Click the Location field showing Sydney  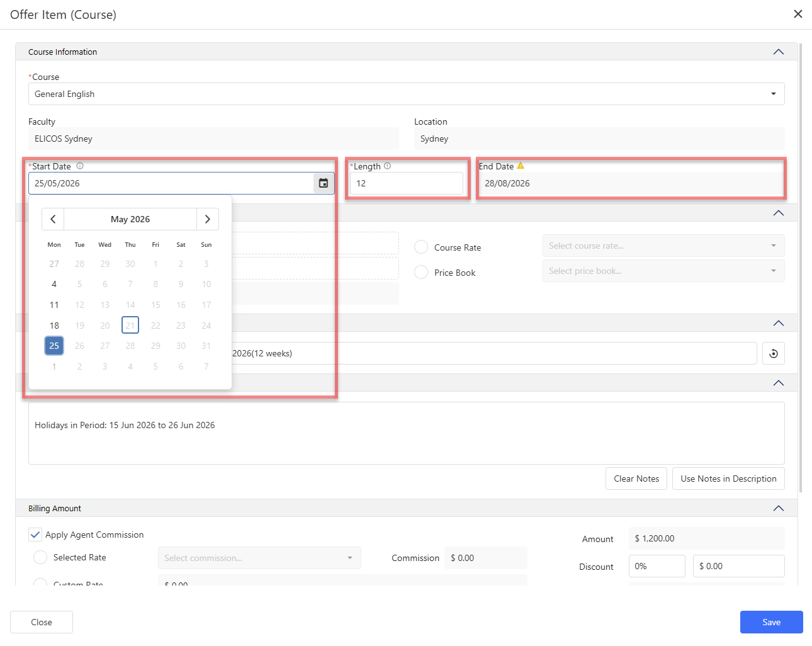pyautogui.click(x=599, y=139)
